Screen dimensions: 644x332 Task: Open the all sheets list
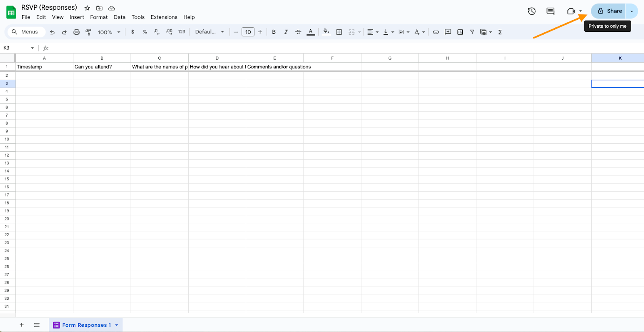(37, 325)
